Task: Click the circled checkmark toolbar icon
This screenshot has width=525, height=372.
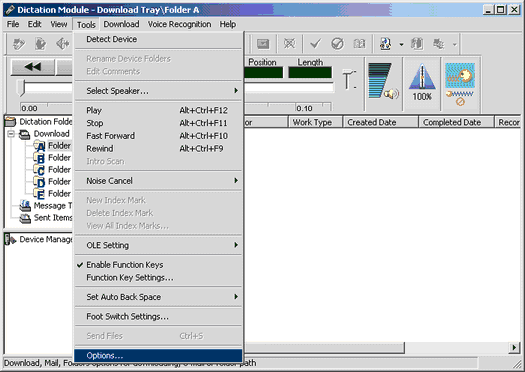Action: point(337,44)
